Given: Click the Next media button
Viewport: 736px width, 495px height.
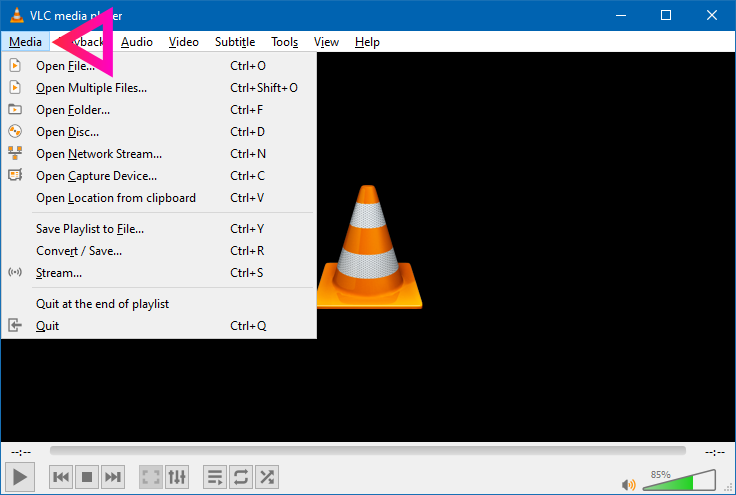Looking at the screenshot, I should coord(113,477).
